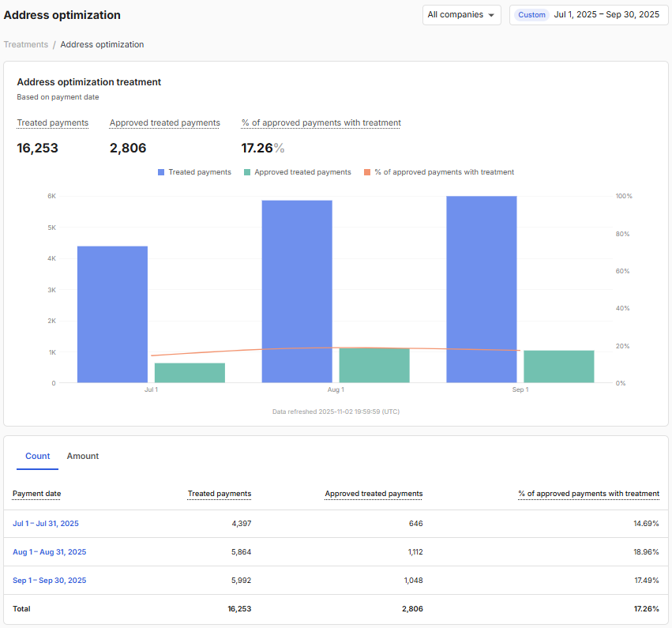Switch to the Amount tab
672x628 pixels.
pyautogui.click(x=83, y=457)
